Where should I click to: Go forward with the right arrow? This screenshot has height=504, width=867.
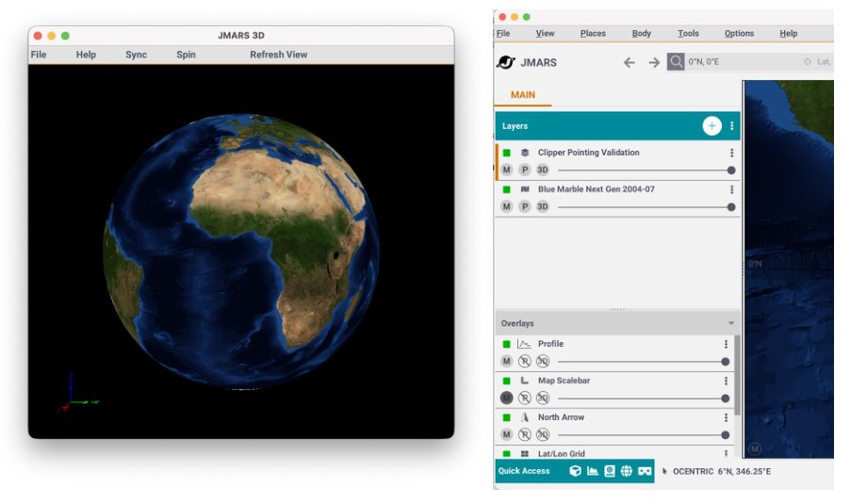coord(654,62)
